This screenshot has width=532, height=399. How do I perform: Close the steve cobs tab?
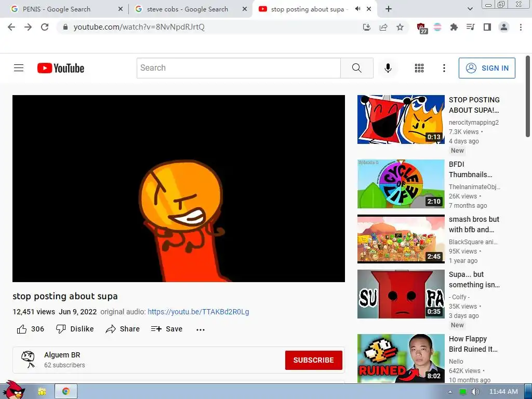(x=245, y=9)
